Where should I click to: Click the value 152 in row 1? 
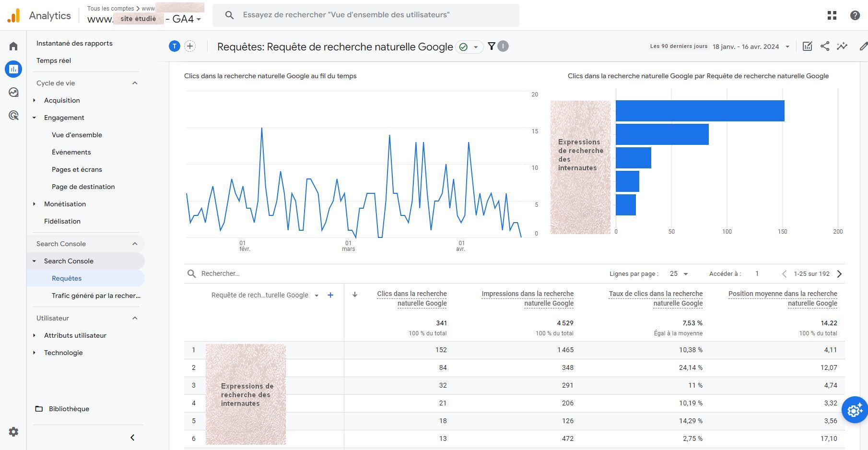[x=441, y=350]
